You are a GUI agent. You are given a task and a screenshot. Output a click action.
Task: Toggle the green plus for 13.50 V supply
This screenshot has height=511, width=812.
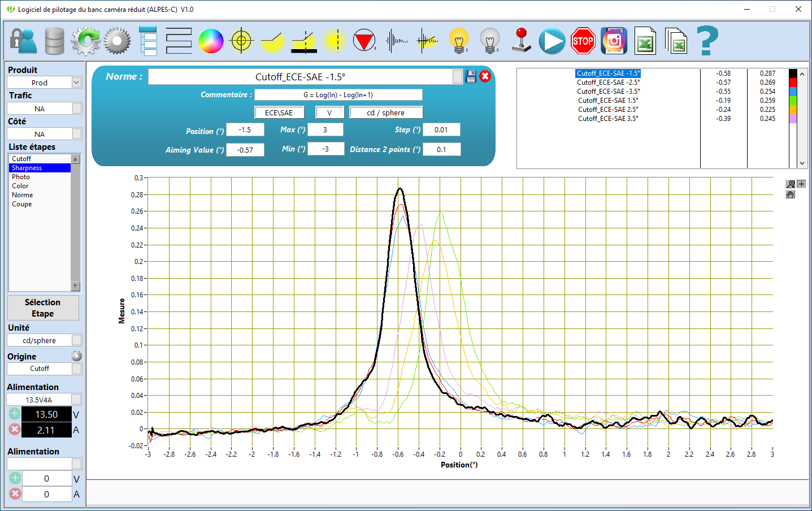click(x=15, y=414)
